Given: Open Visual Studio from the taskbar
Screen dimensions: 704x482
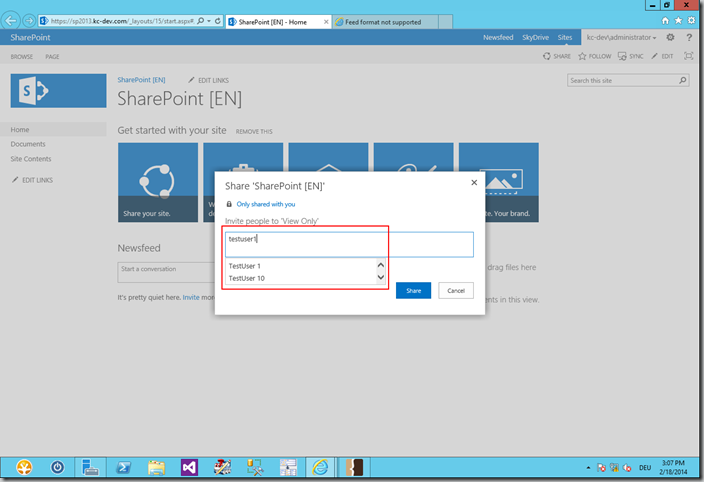Looking at the screenshot, I should click(189, 468).
